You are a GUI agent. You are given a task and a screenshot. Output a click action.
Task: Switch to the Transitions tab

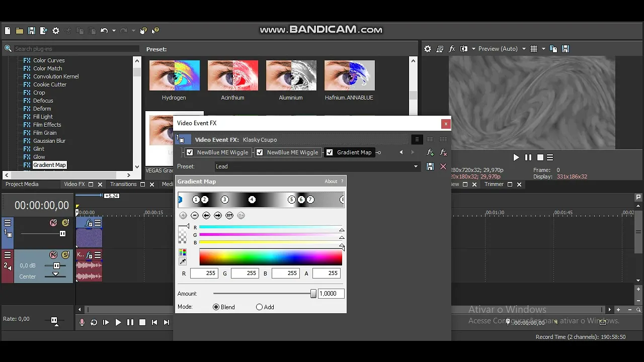pyautogui.click(x=123, y=184)
